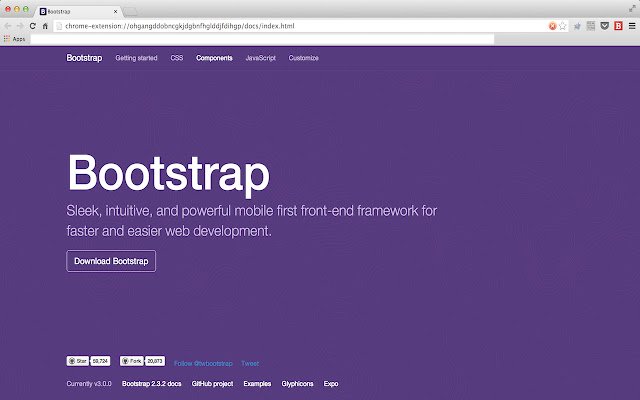Click the Download Bootstrap button

111,261
